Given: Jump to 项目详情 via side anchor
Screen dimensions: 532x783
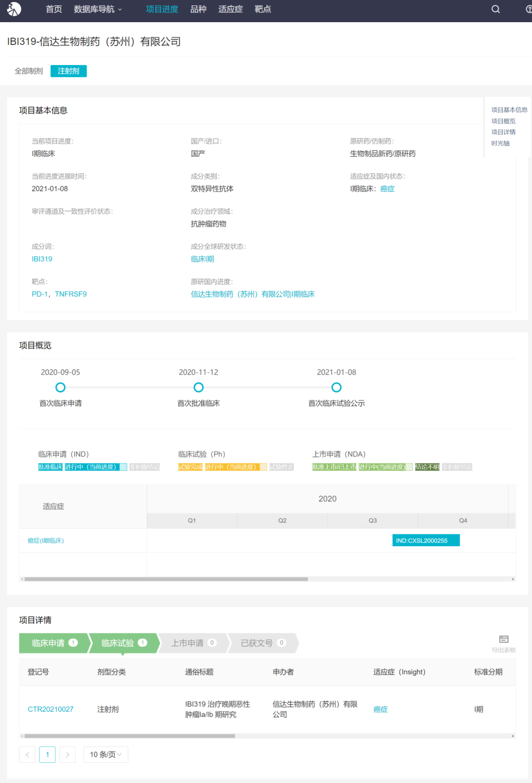Looking at the screenshot, I should 503,132.
